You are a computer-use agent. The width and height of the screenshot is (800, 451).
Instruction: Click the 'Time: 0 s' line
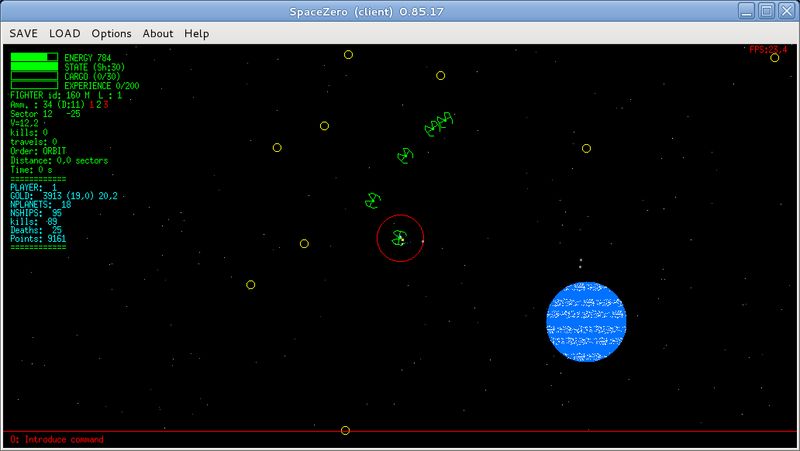tap(31, 170)
